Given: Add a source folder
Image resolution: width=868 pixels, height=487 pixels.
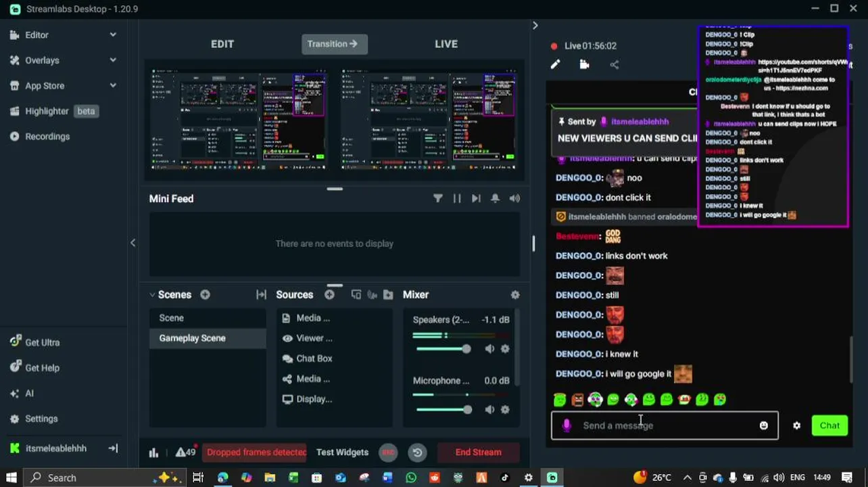Looking at the screenshot, I should pos(388,295).
